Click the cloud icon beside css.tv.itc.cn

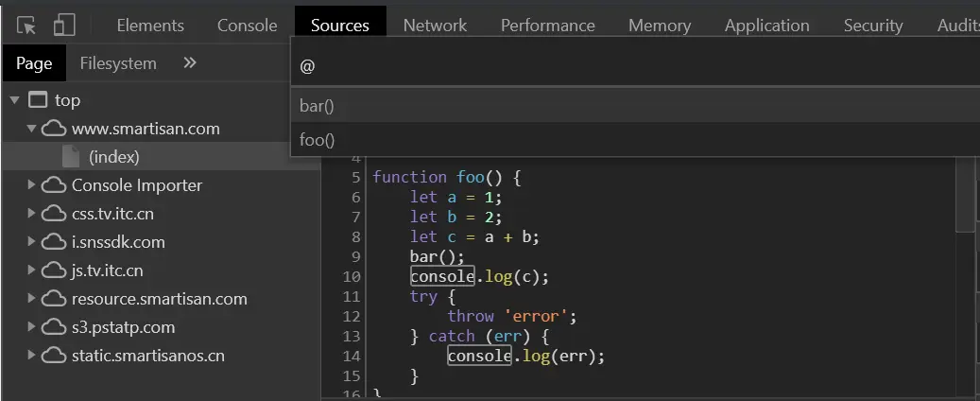point(54,214)
